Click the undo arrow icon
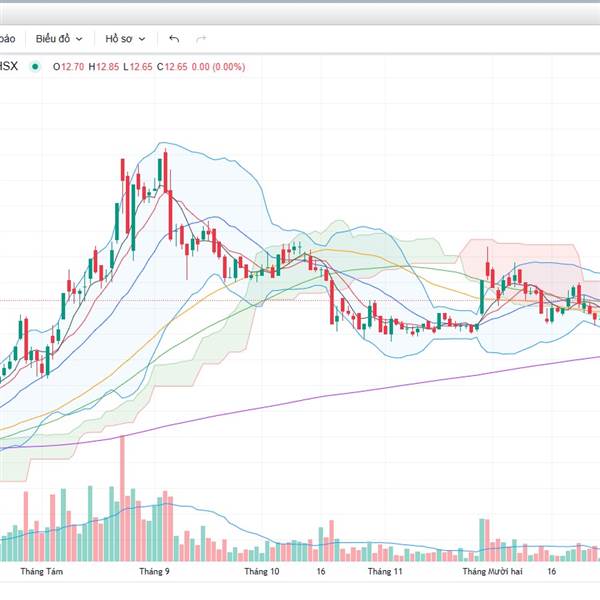This screenshot has width=600, height=600. [174, 39]
